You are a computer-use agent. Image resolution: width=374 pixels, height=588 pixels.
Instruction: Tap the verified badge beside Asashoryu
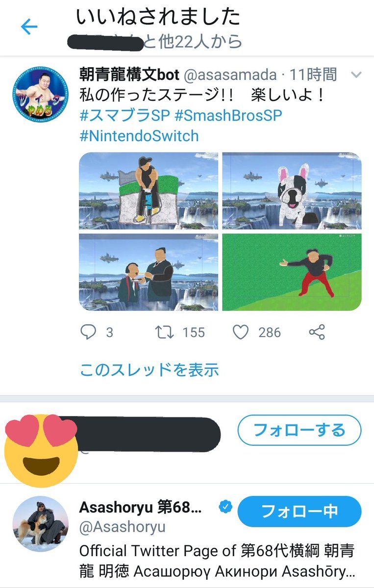[x=225, y=508]
